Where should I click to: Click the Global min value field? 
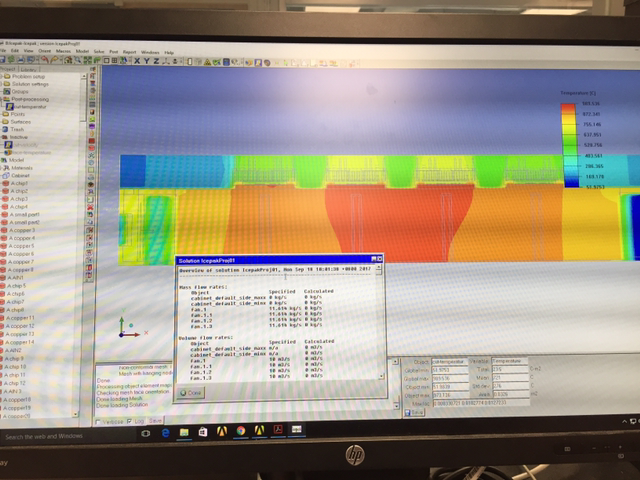click(x=450, y=370)
